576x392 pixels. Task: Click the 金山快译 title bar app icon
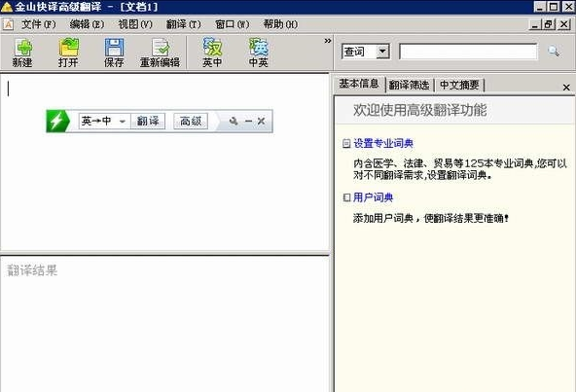coord(7,7)
